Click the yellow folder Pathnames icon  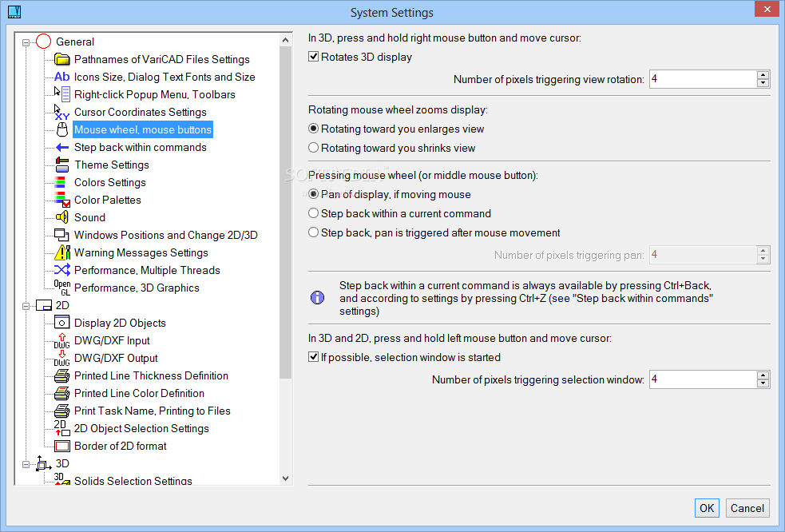pyautogui.click(x=62, y=59)
